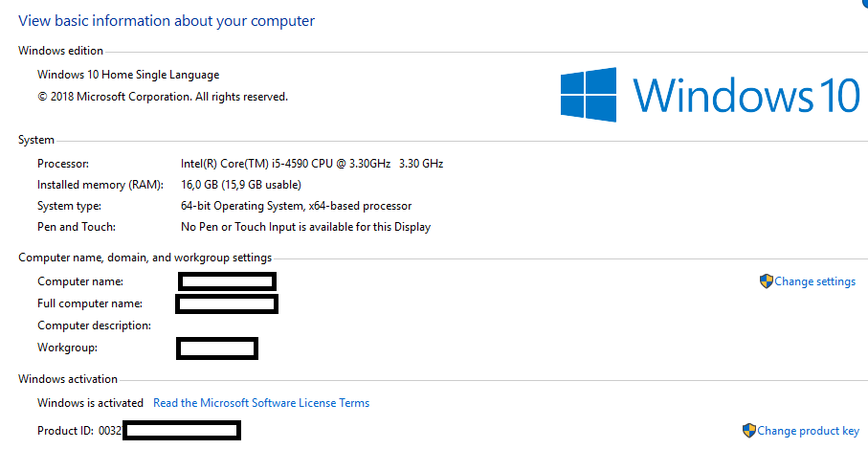Click the blue Windows logo icon
The image size is (868, 449).
tap(590, 95)
